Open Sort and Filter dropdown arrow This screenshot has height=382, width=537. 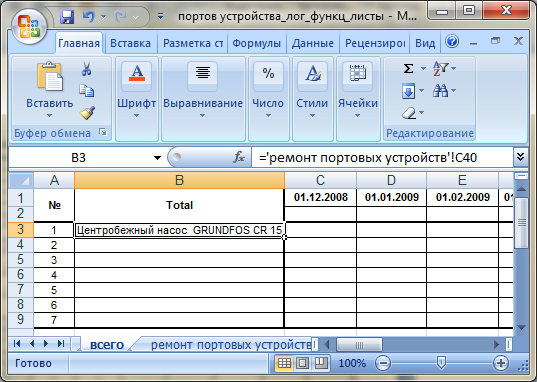click(x=453, y=69)
